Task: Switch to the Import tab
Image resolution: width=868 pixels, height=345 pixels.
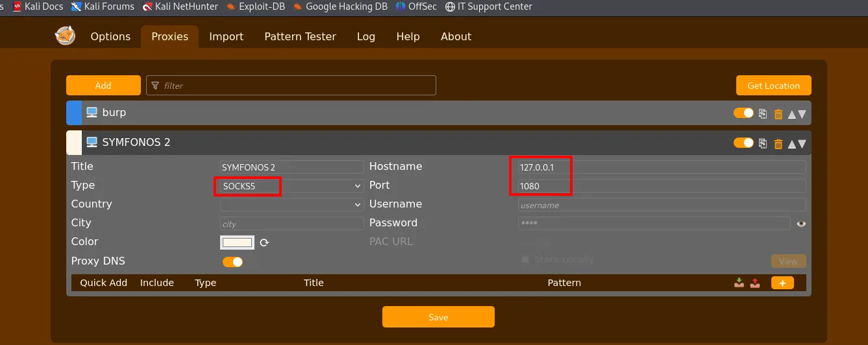Action: [226, 36]
